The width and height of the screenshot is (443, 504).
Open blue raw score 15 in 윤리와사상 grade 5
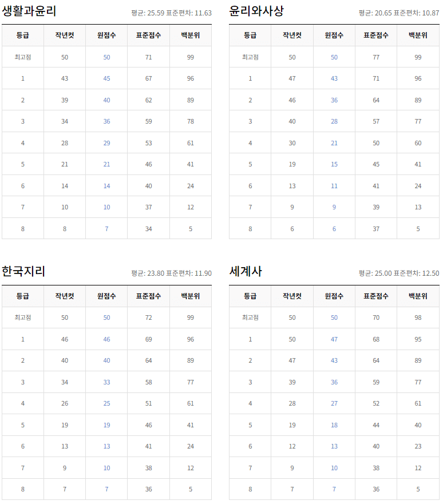click(x=334, y=164)
